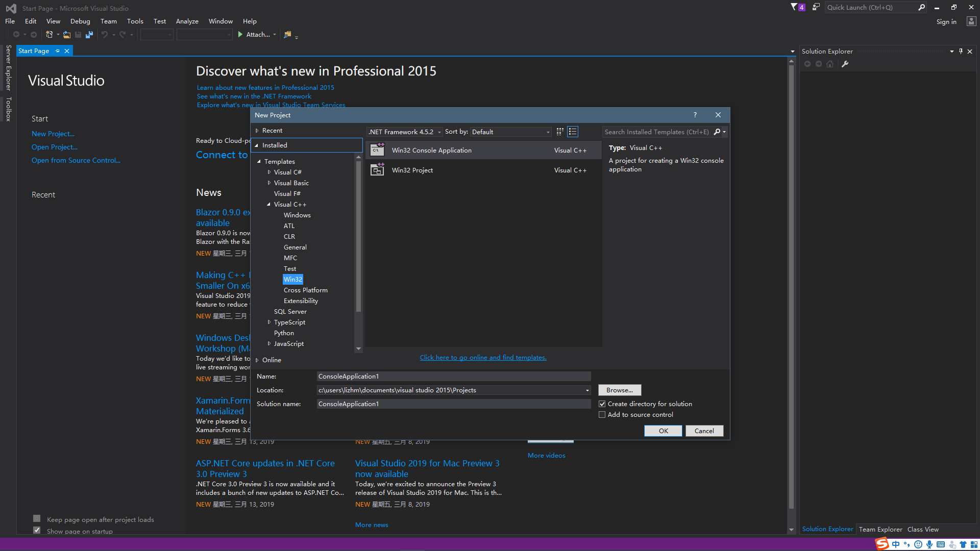Image resolution: width=980 pixels, height=551 pixels.
Task: Click the Browse... button
Action: tap(620, 390)
